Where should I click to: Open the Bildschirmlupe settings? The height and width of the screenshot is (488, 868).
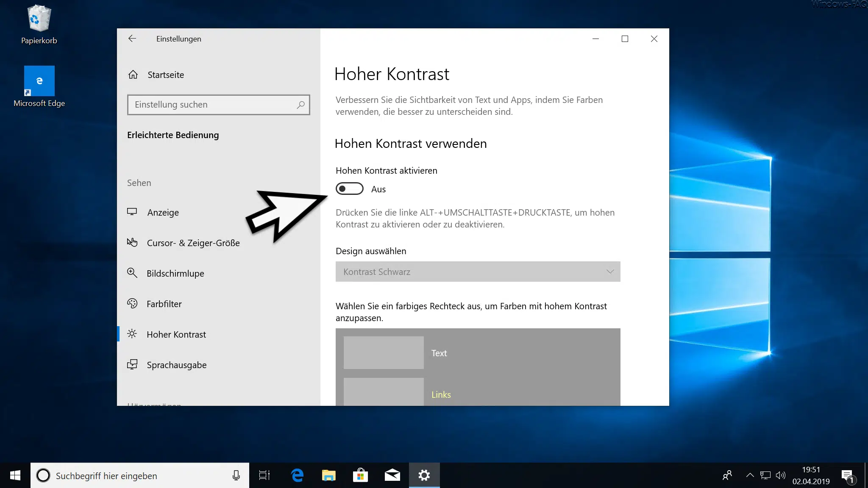pyautogui.click(x=175, y=273)
